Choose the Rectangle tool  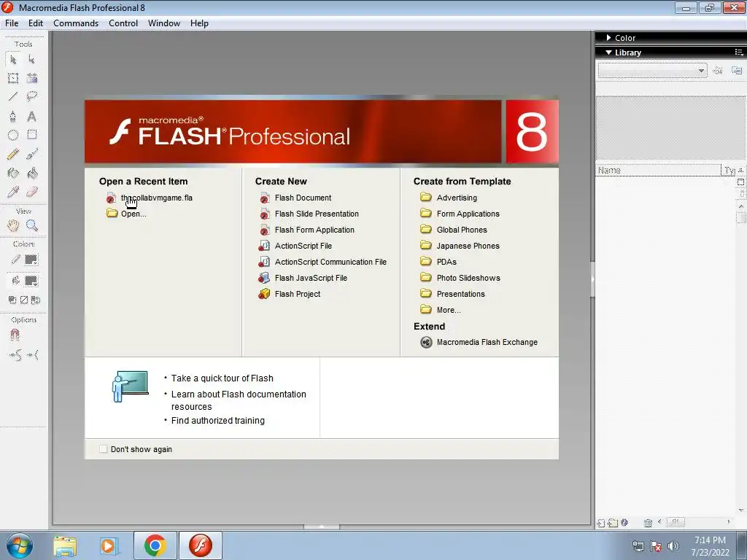click(32, 135)
